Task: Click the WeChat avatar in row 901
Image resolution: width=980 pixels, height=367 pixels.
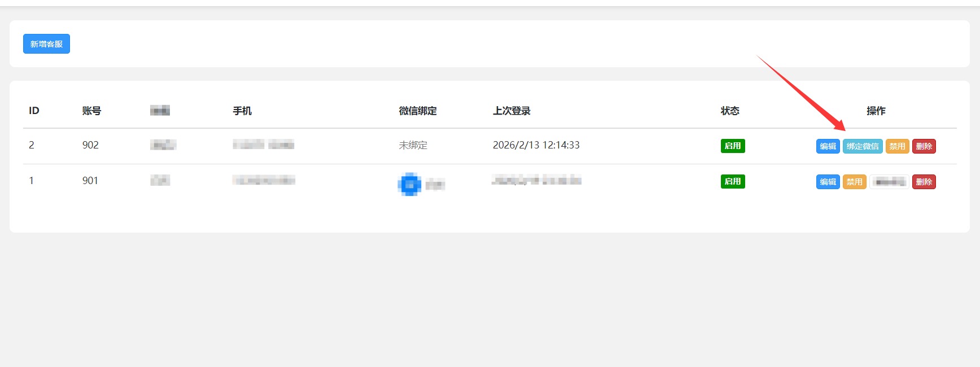Action: pyautogui.click(x=409, y=184)
